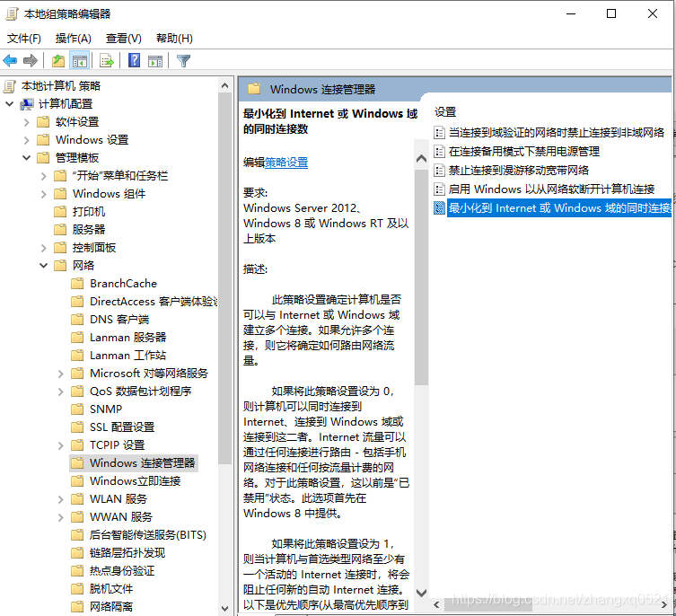
Task: Select the 后台智能传送服务(BITS) tree folder
Action: (x=148, y=535)
